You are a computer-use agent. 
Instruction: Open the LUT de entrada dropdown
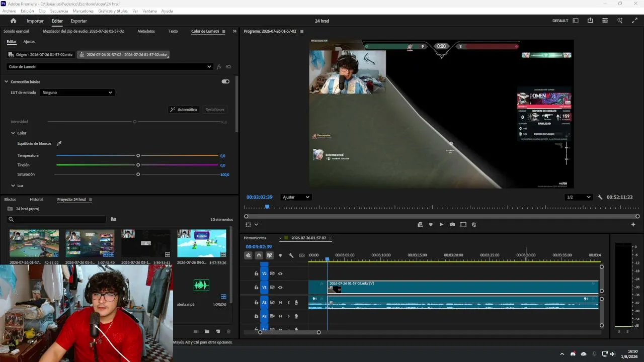click(77, 93)
